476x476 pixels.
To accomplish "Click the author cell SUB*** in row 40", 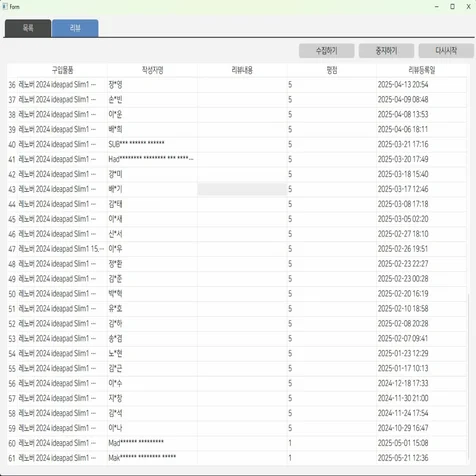I will [x=152, y=144].
